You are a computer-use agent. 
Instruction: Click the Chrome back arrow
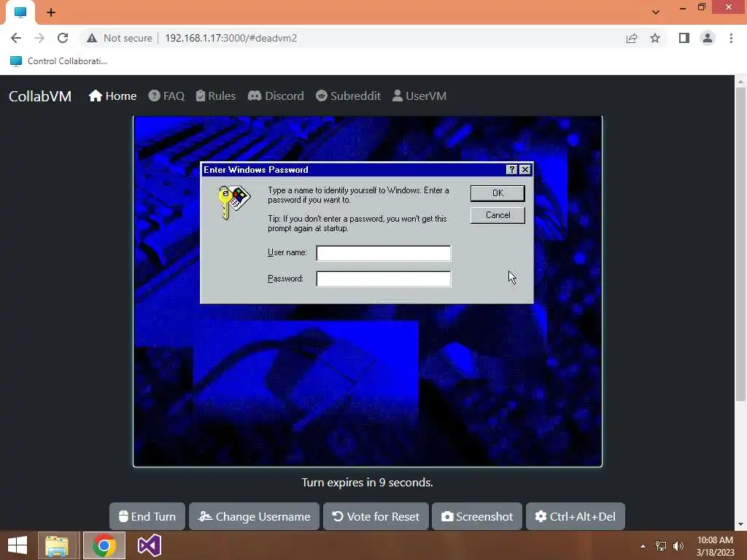tap(16, 38)
